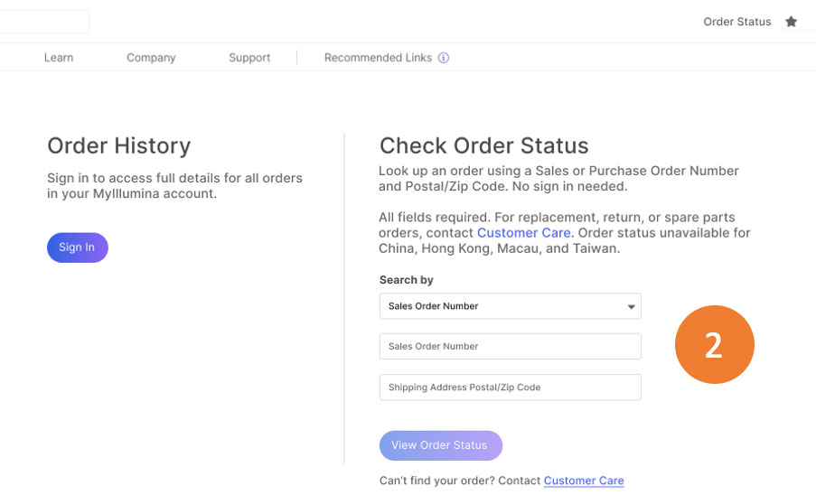Click the Search by dropdown arrow

[631, 307]
